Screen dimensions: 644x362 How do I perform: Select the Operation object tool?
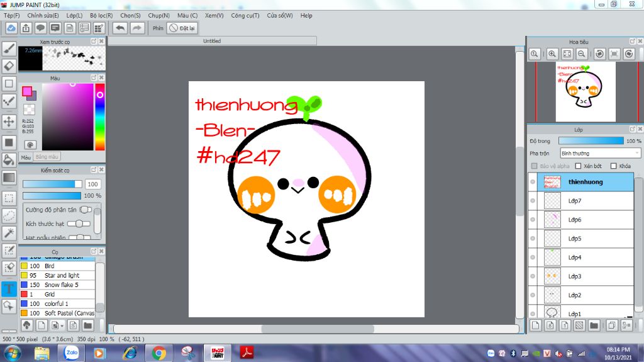(x=9, y=305)
